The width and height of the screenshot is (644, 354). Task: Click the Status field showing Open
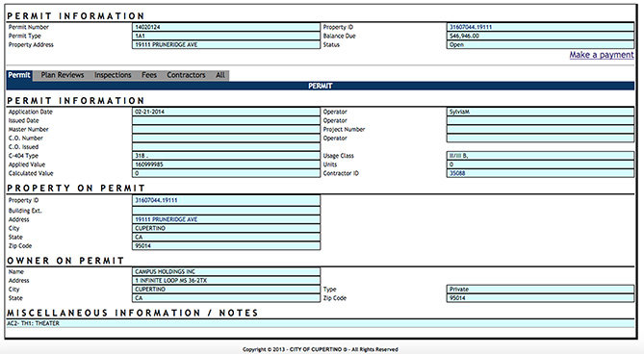click(540, 44)
